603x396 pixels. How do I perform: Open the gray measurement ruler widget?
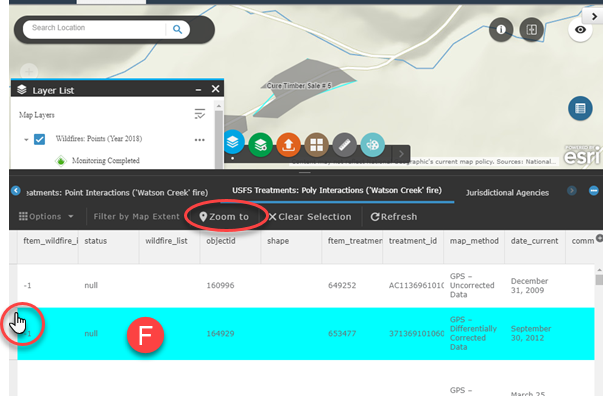point(345,145)
